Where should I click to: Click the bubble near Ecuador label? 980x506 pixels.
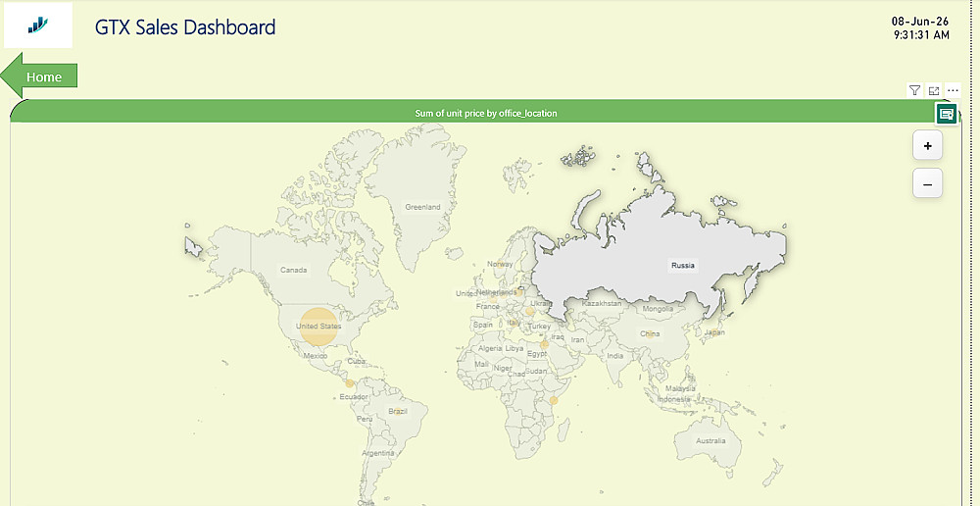350,383
